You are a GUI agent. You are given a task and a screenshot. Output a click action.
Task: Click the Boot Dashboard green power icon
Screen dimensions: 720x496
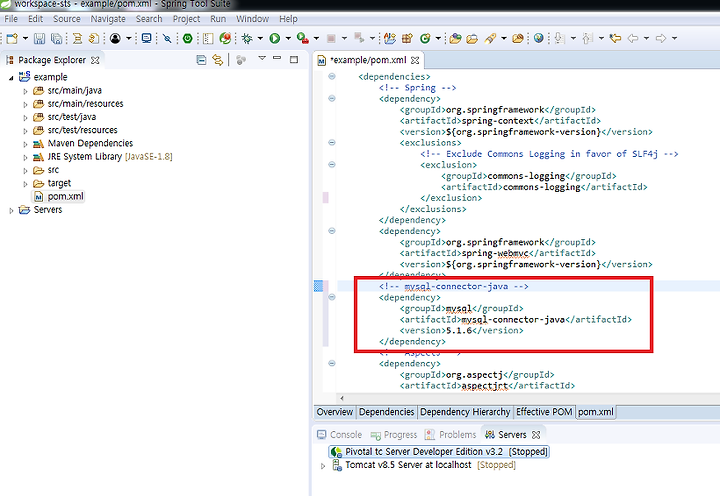click(187, 39)
